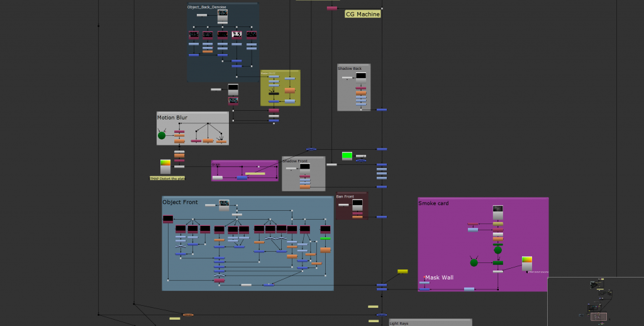Screen dimensions: 644x326
Task: Select the bright green node inside Object Front
Action: pos(325,239)
